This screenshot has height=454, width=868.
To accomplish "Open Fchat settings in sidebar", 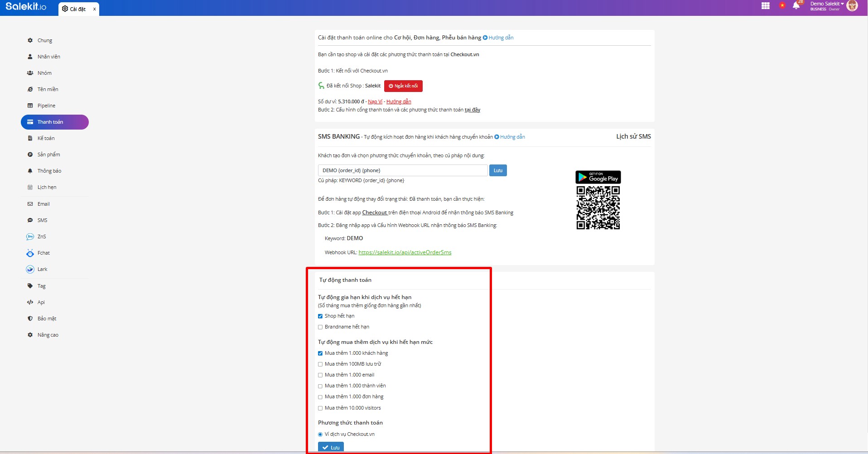I will point(43,253).
